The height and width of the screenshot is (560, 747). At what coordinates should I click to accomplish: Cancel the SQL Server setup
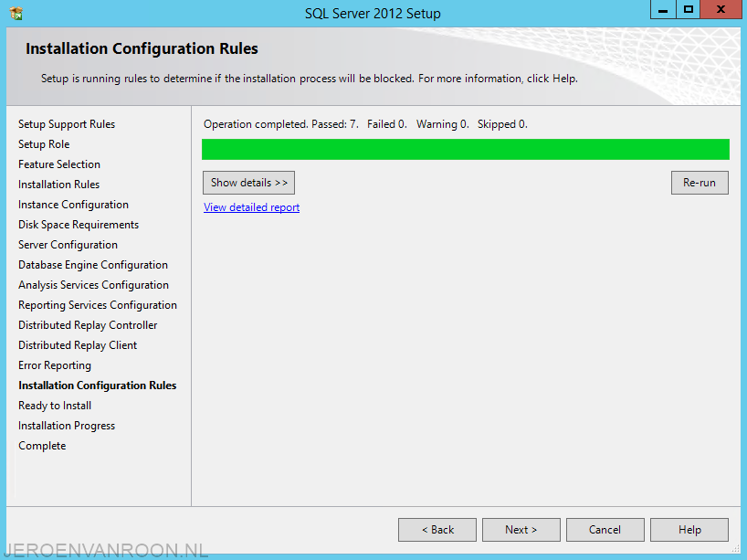[x=605, y=530]
